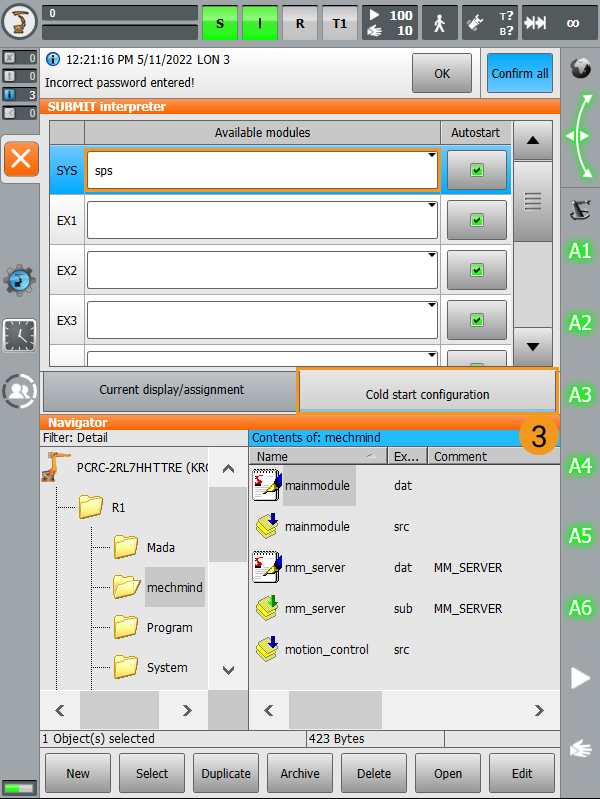Close the window with the orange X

pyautogui.click(x=21, y=158)
